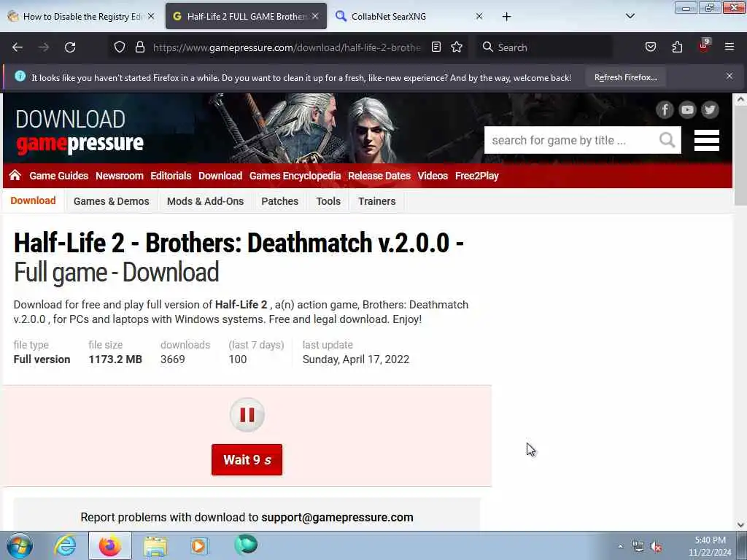
Task: Go back to the previous page
Action: click(18, 47)
